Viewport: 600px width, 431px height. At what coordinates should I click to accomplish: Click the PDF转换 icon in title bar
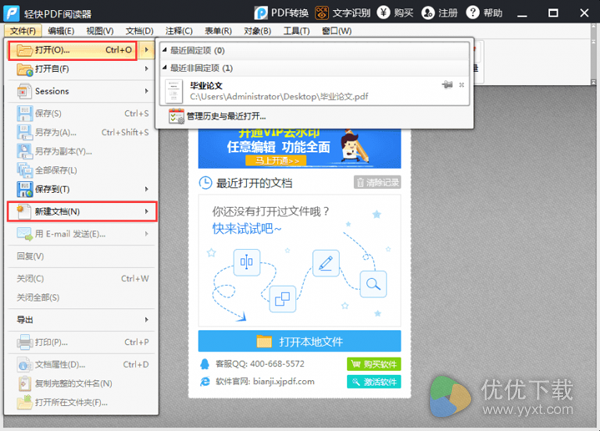click(261, 13)
